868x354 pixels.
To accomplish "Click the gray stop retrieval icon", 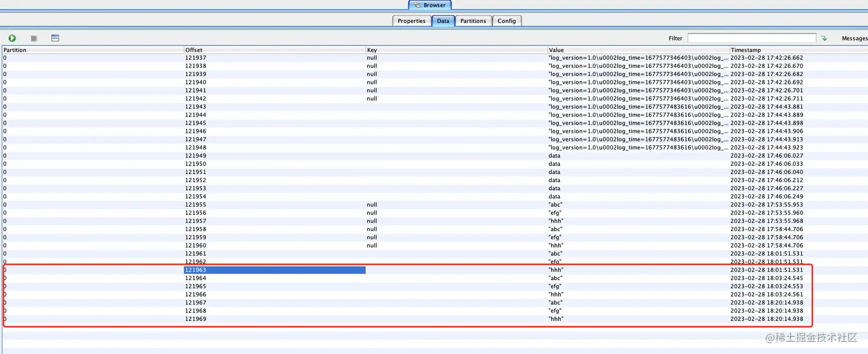I will [x=34, y=38].
